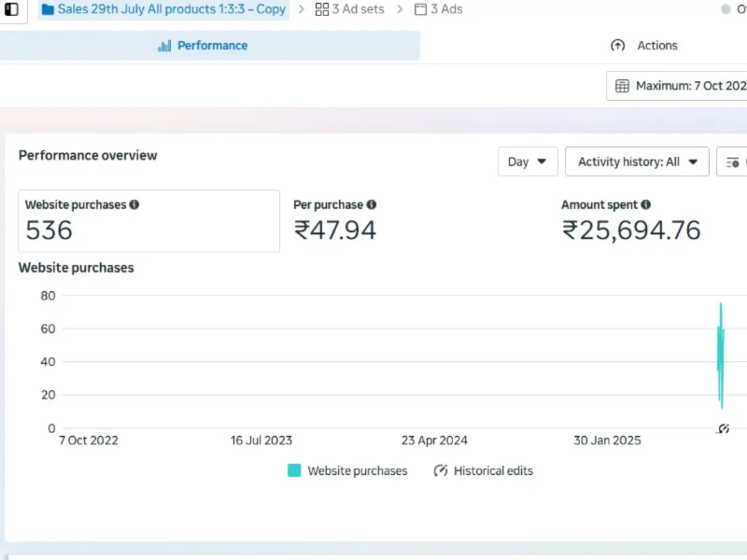
Task: Click info icon beside Per purchase
Action: (x=372, y=205)
